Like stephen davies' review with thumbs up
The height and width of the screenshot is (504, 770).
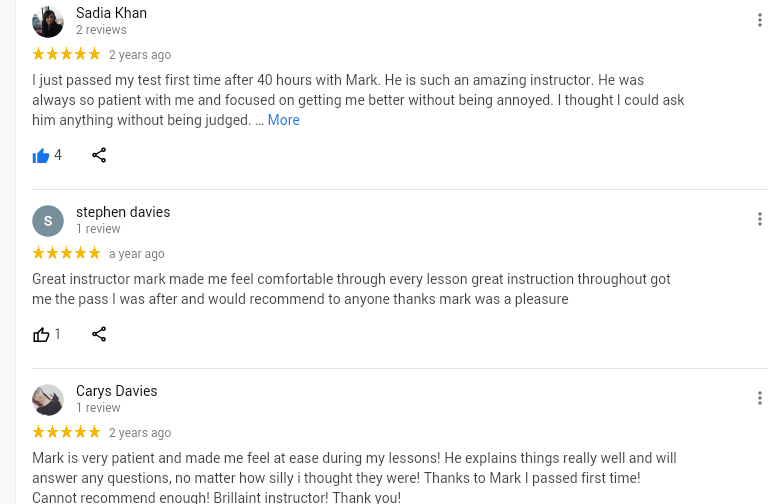(x=41, y=334)
